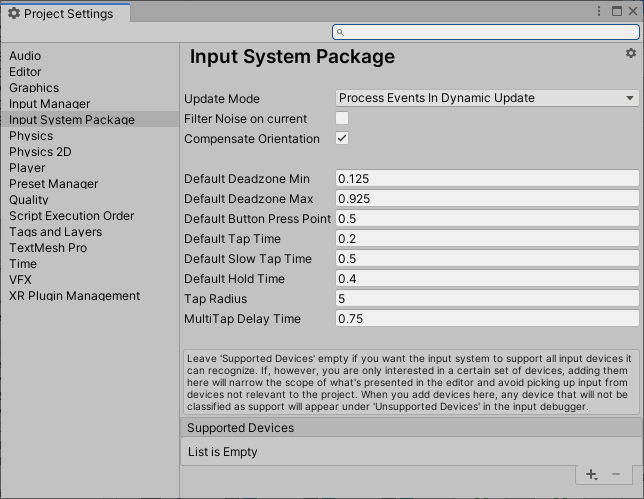Click the Default Deadzone Min field
This screenshot has height=499, width=644.
487,179
